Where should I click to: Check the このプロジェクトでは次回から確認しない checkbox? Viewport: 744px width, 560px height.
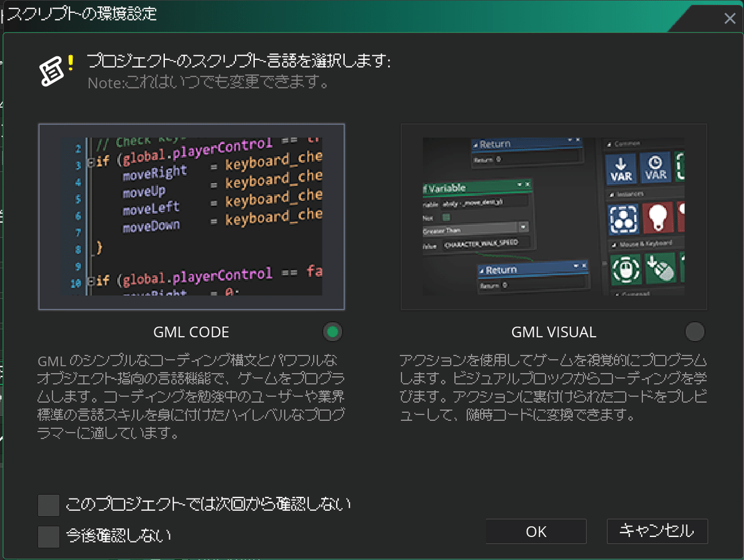click(x=48, y=505)
